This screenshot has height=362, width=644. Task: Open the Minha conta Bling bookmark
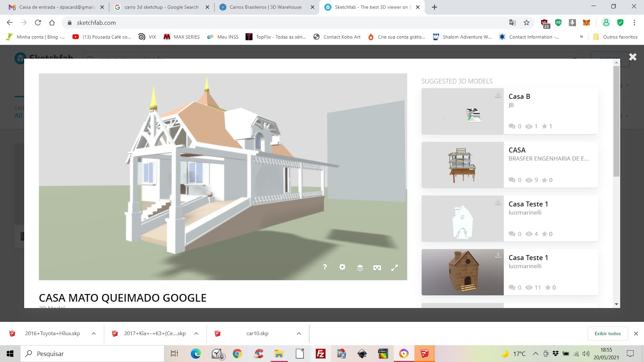[x=35, y=37]
